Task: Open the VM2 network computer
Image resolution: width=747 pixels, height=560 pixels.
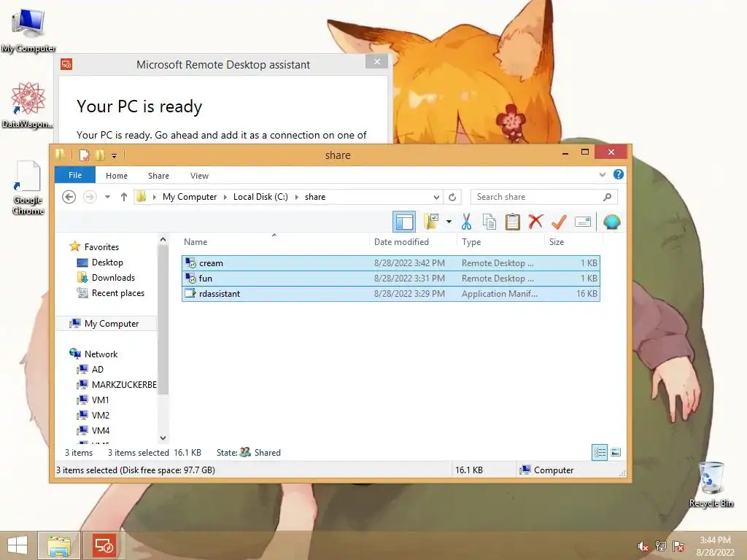Action: [101, 415]
